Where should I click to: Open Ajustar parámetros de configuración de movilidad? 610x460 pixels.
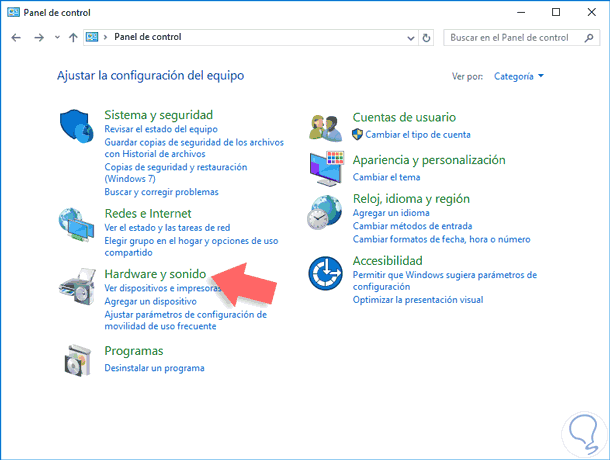point(186,320)
